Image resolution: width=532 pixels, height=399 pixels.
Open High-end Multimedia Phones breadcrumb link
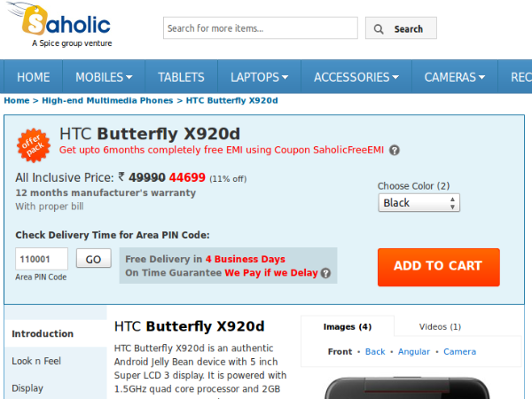[107, 100]
